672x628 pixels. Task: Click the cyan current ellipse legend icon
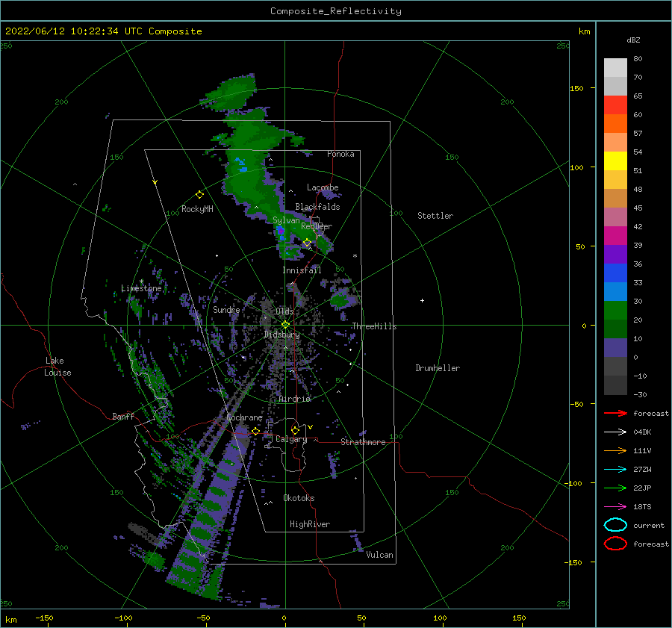coord(615,525)
